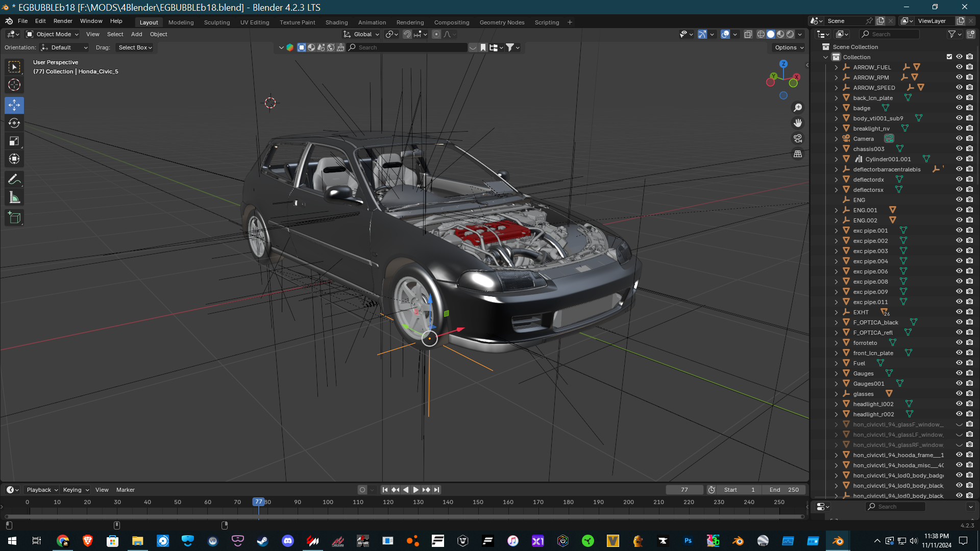Open the Playback popover

pyautogui.click(x=42, y=490)
